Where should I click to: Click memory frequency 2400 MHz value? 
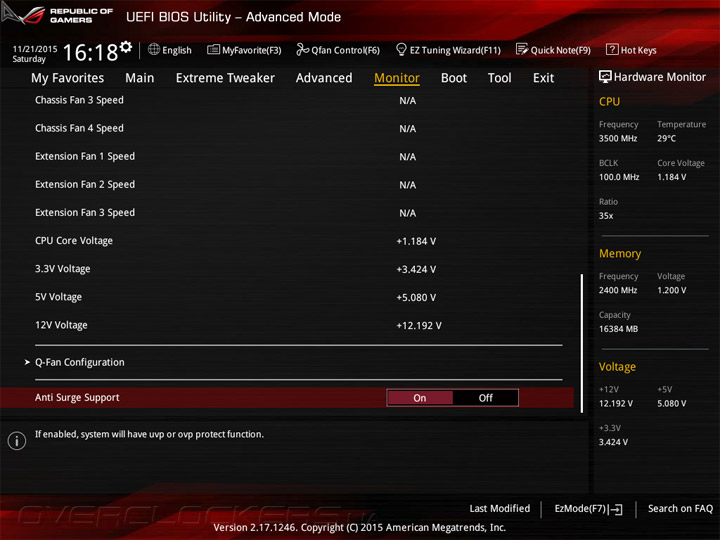pyautogui.click(x=618, y=290)
